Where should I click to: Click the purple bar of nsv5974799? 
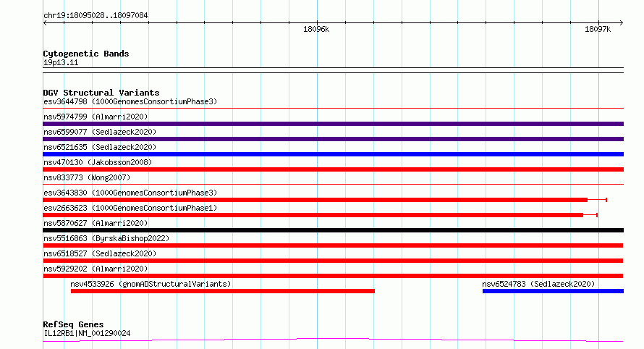point(333,124)
